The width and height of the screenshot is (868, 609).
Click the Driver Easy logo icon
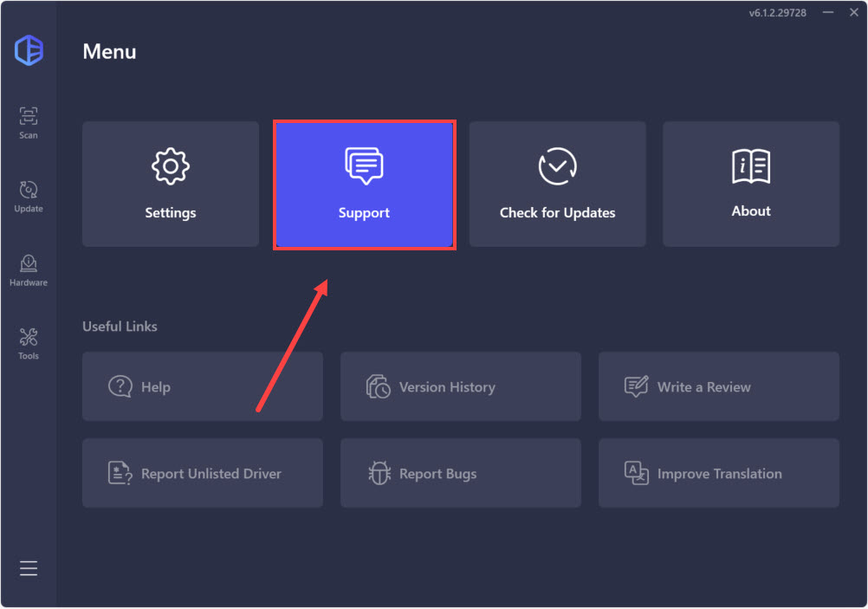tap(29, 51)
